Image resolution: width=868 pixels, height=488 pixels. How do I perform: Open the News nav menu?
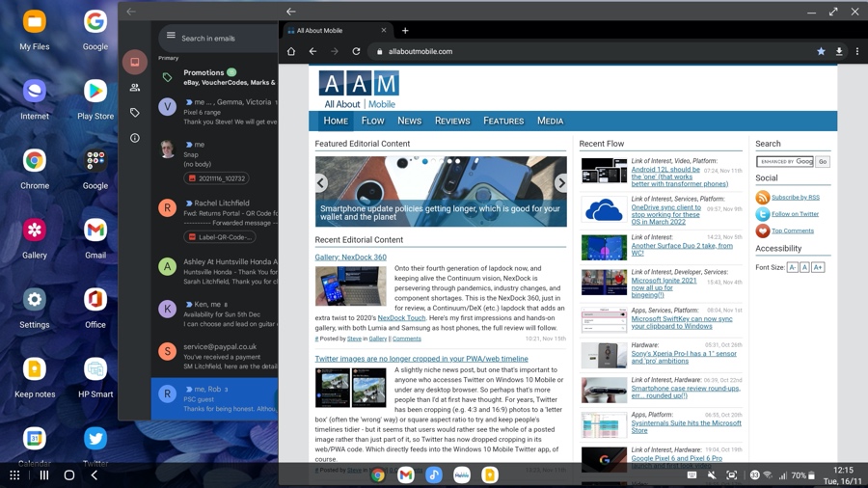pyautogui.click(x=409, y=121)
